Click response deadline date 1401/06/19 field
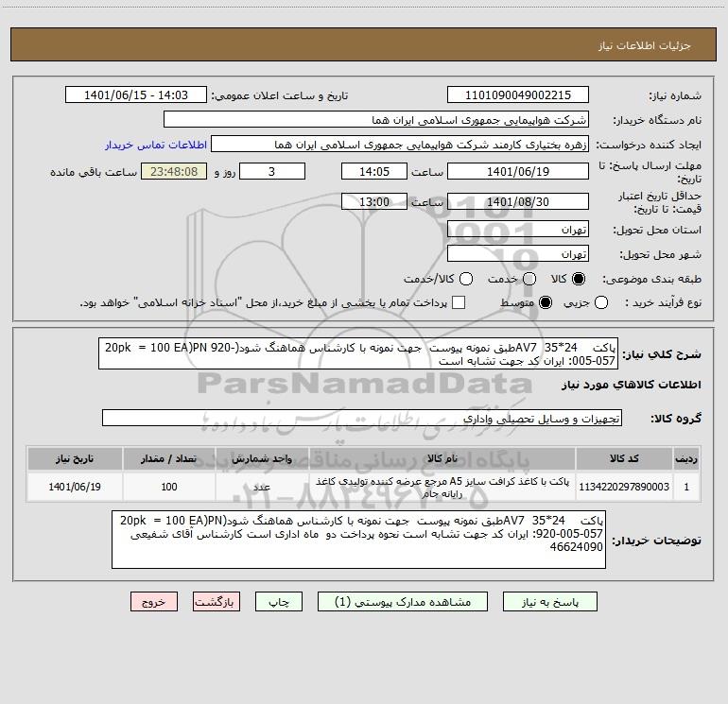This screenshot has width=728, height=704. pos(518,171)
